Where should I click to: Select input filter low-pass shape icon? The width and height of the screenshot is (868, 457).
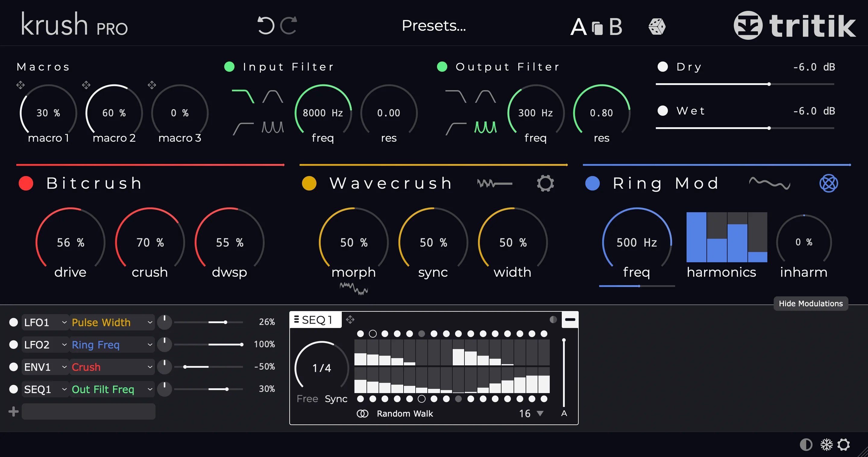[x=243, y=96]
